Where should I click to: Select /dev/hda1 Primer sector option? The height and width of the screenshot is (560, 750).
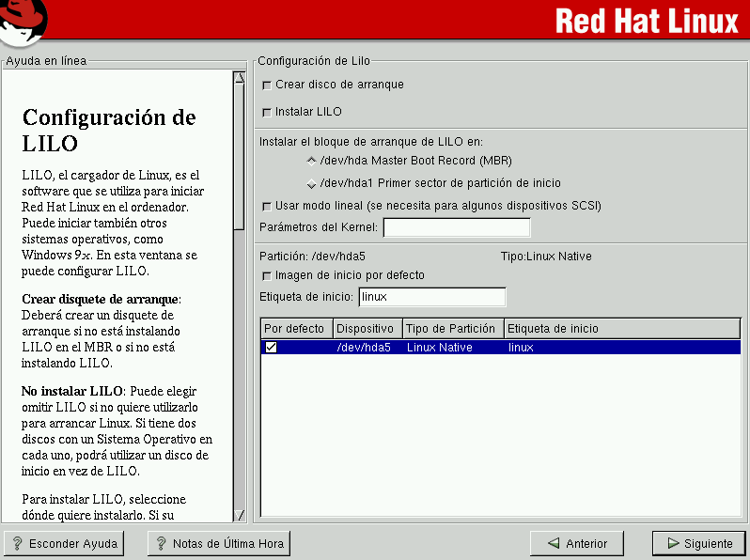tap(312, 183)
